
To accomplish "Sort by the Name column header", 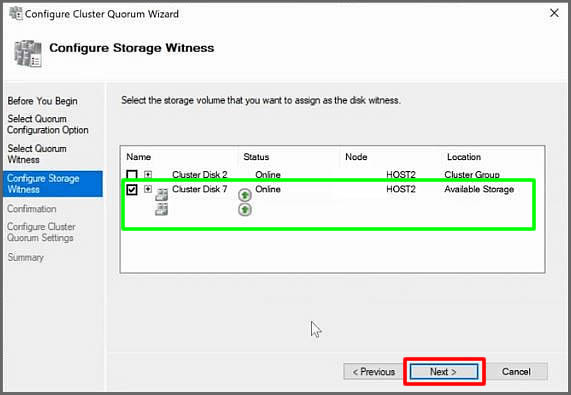I will (x=138, y=157).
